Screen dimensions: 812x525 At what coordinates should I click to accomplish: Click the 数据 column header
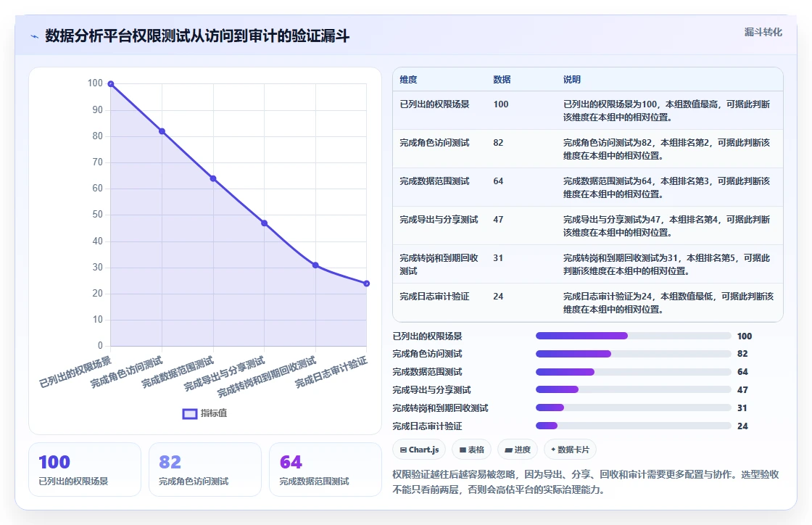coord(502,80)
